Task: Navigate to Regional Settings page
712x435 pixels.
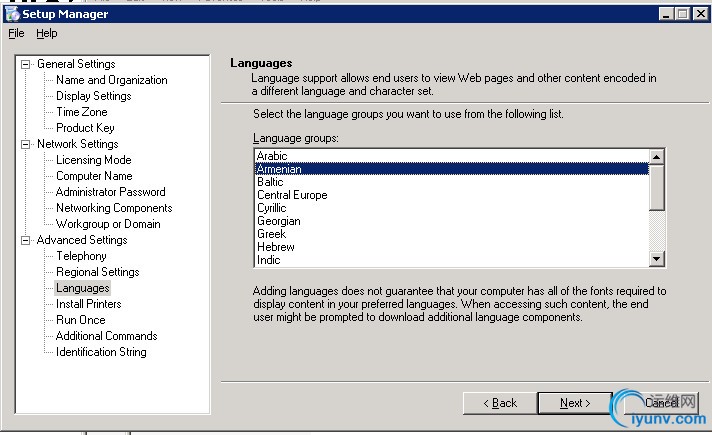Action: tap(97, 272)
